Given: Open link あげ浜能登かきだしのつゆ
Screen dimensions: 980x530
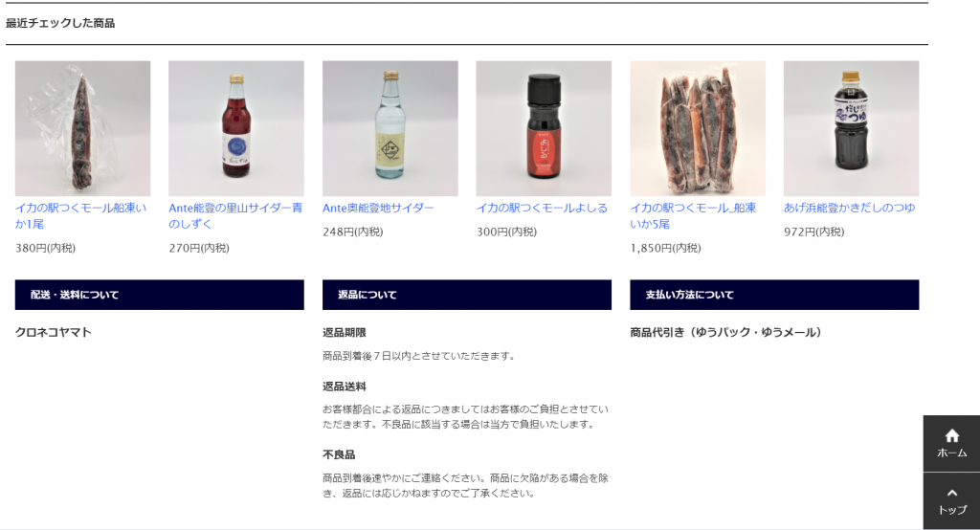Looking at the screenshot, I should coord(850,209).
